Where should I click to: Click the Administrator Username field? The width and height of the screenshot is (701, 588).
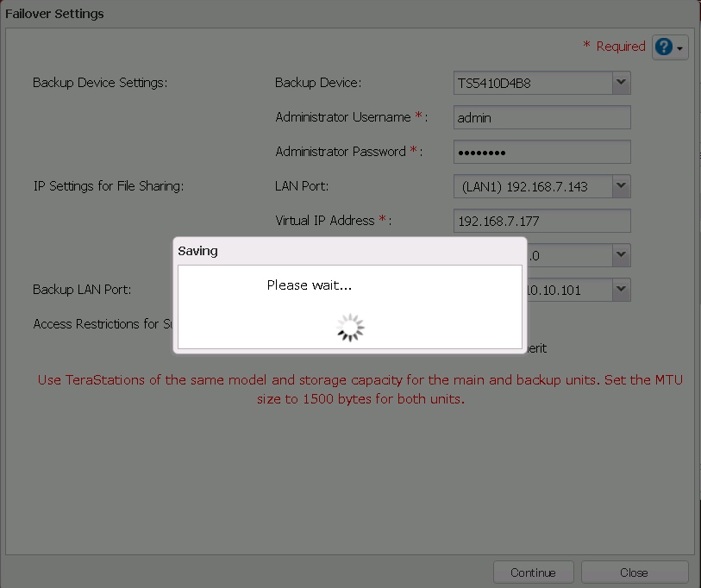tap(541, 117)
